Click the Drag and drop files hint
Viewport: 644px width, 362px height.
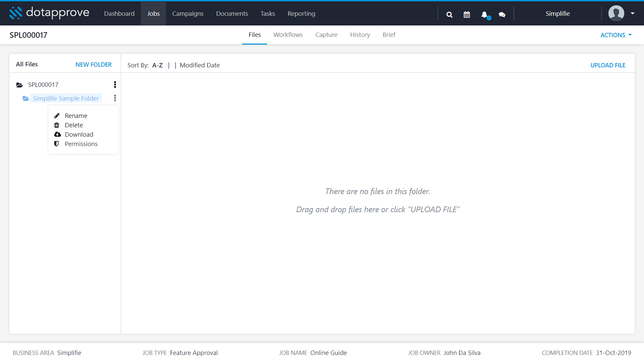click(x=378, y=209)
